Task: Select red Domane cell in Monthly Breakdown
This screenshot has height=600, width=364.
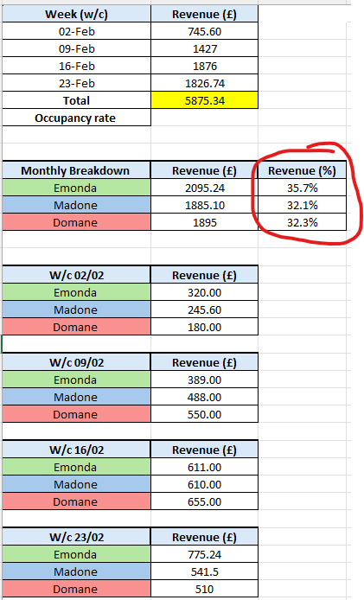Action: (x=76, y=222)
